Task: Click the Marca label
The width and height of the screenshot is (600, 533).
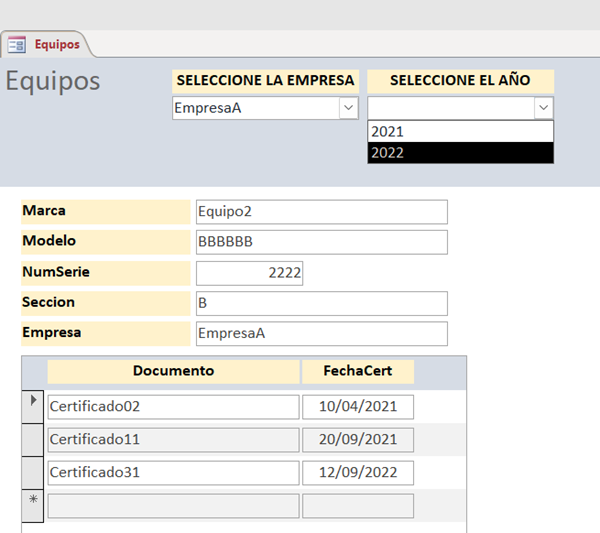Action: pyautogui.click(x=106, y=212)
